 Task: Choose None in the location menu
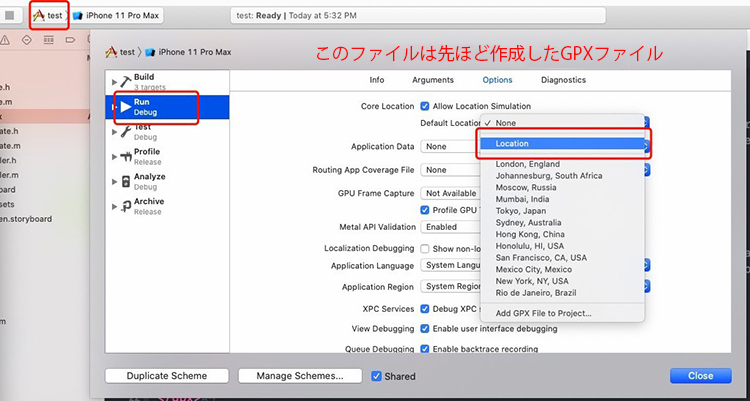pyautogui.click(x=562, y=123)
